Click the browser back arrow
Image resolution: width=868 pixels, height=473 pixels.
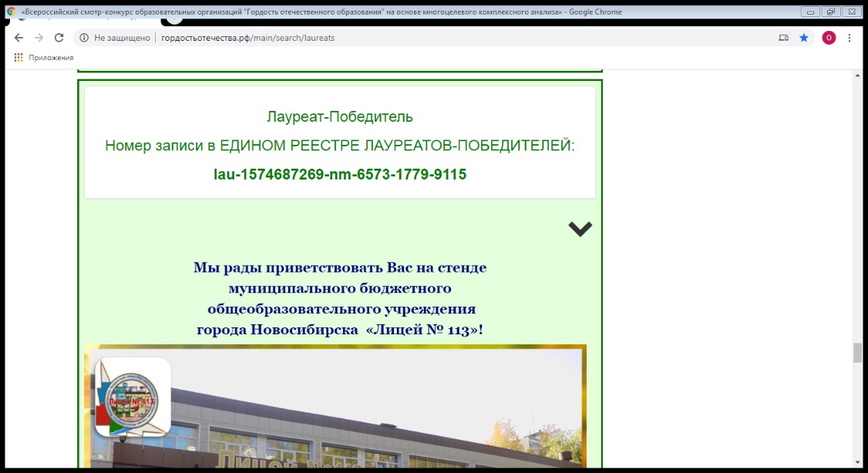click(x=19, y=38)
